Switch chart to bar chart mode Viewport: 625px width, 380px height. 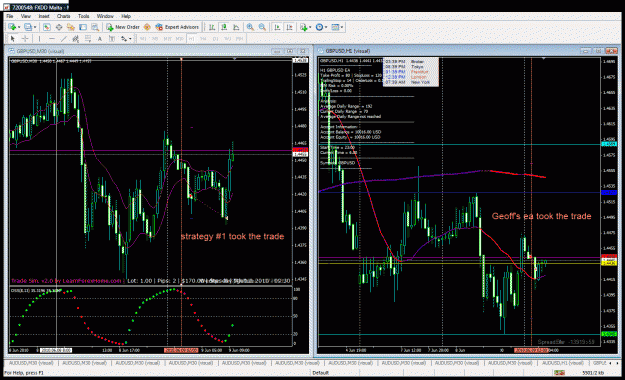pyautogui.click(x=212, y=27)
